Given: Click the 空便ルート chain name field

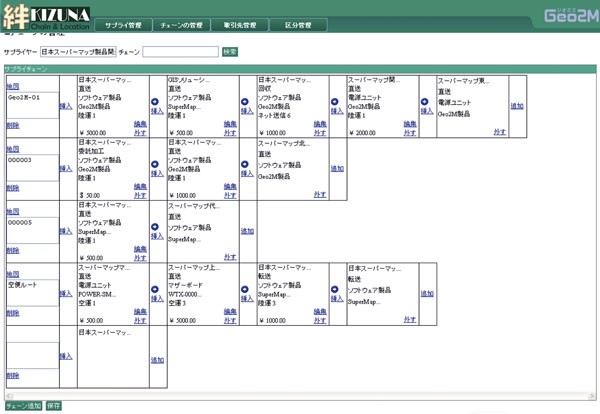Looking at the screenshot, I should click(x=33, y=293).
